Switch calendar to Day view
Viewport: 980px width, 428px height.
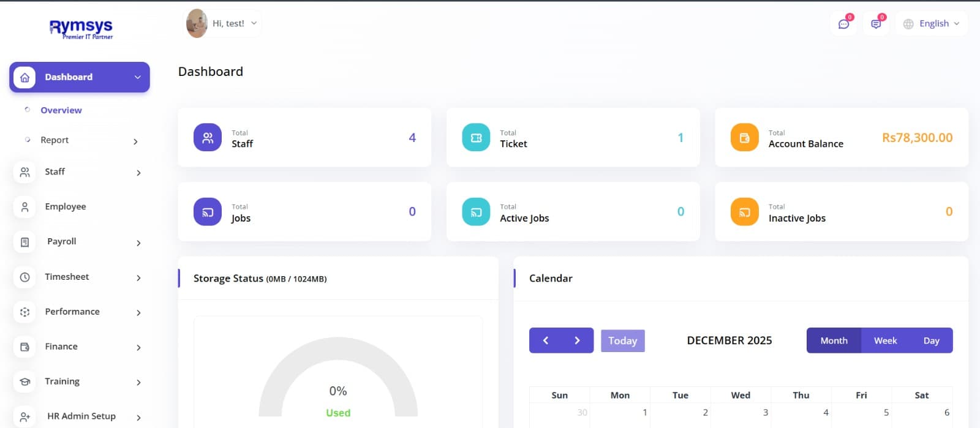pyautogui.click(x=931, y=340)
